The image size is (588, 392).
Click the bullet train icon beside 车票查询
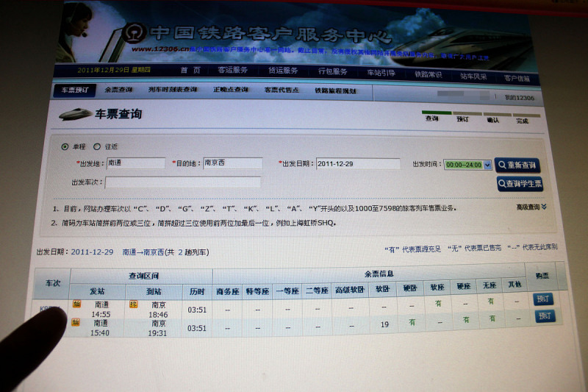tap(75, 114)
